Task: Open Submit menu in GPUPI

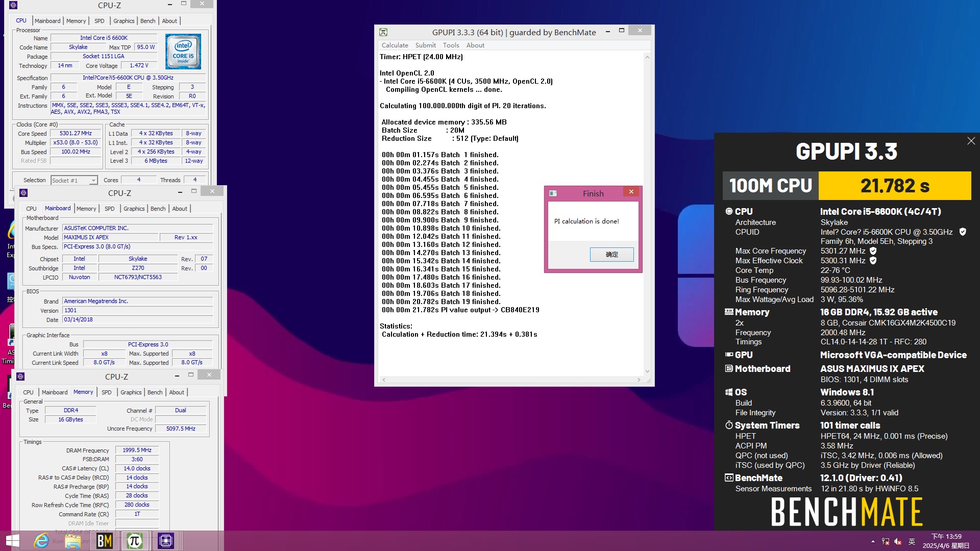Action: coord(426,45)
